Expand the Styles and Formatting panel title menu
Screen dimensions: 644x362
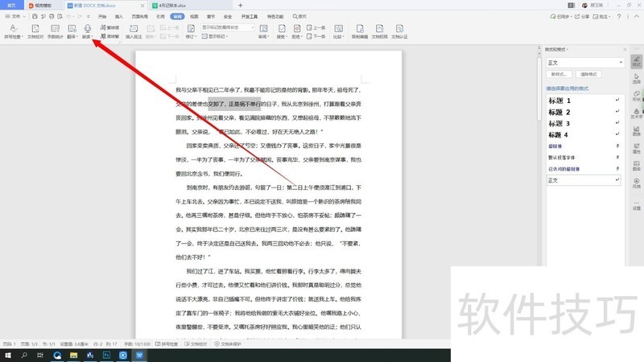click(556, 49)
